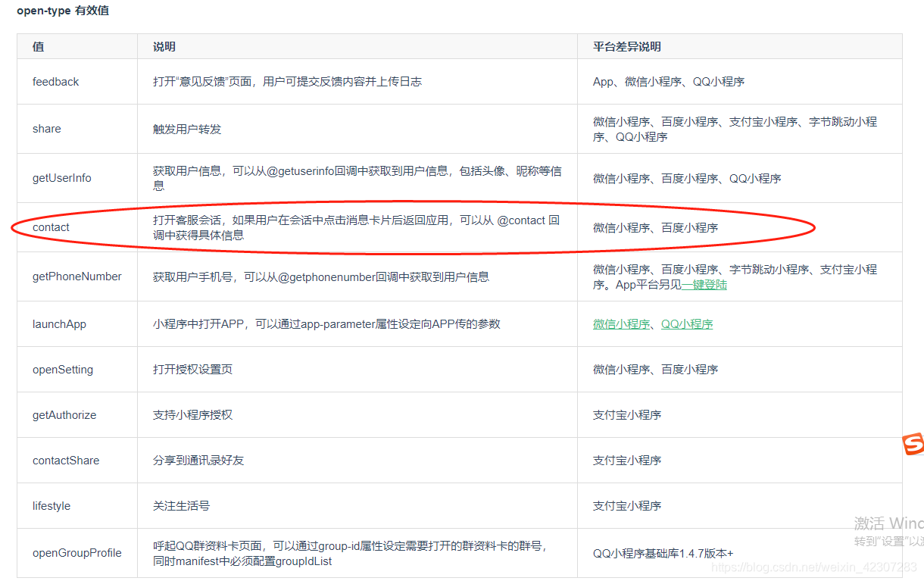924x581 pixels.
Task: Select the 'launchApp' value cell
Action: point(77,324)
